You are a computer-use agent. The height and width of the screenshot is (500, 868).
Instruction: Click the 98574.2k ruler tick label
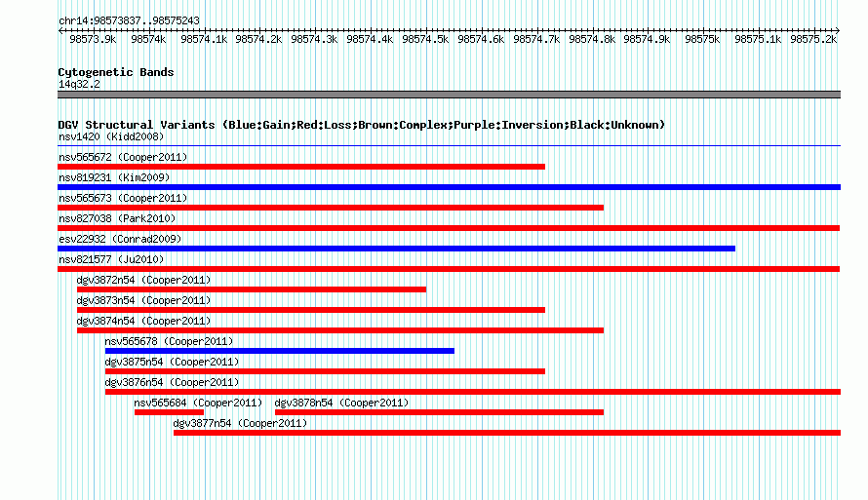tap(258, 39)
